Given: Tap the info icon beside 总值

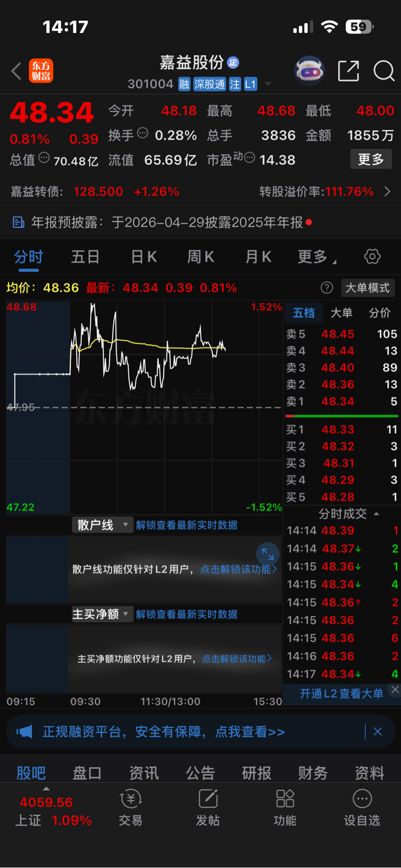Looking at the screenshot, I should (x=44, y=158).
